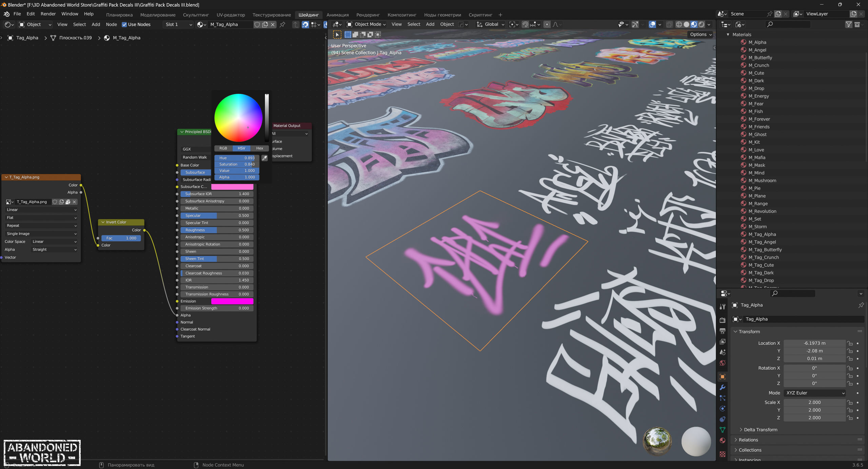868x469 pixels.
Task: Pin the M_Tag_Alpha node tree
Action: click(282, 24)
